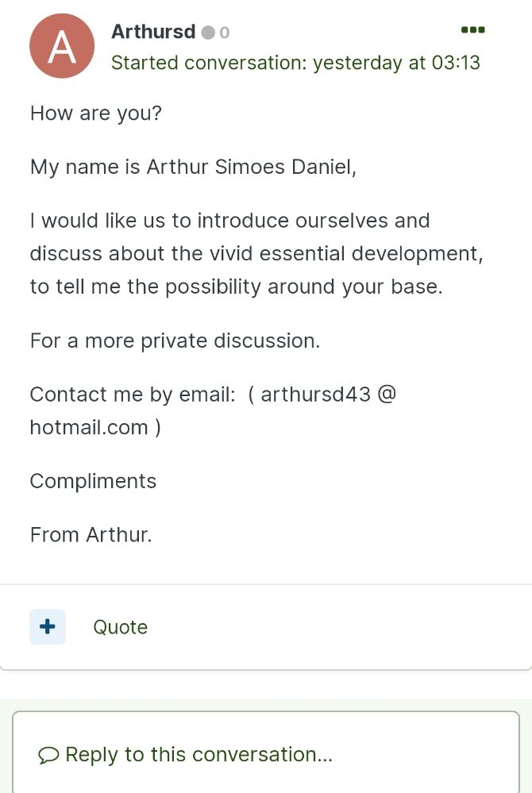Click 'My name is Arthur Simoes Daniel' text
Viewport: 532px width, 793px height.
[193, 167]
